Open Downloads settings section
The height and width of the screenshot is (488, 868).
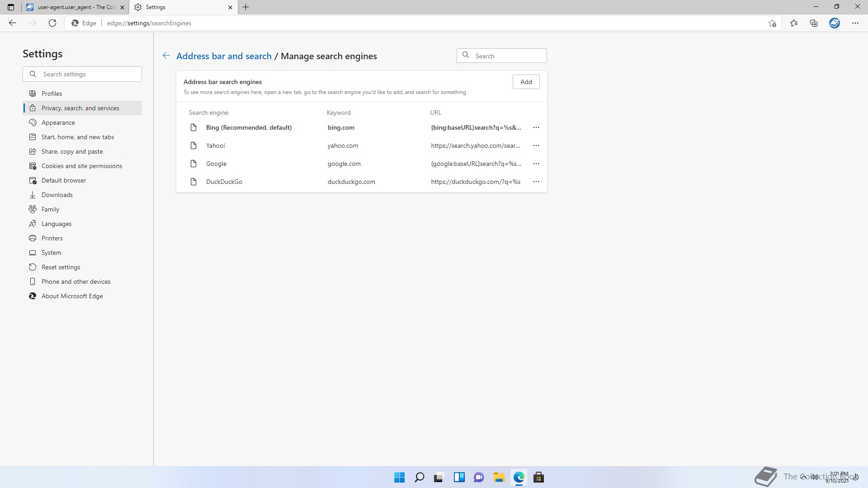click(x=82, y=195)
